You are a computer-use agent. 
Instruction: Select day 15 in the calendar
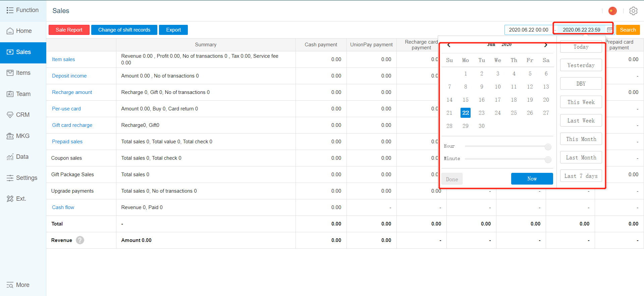(x=466, y=100)
